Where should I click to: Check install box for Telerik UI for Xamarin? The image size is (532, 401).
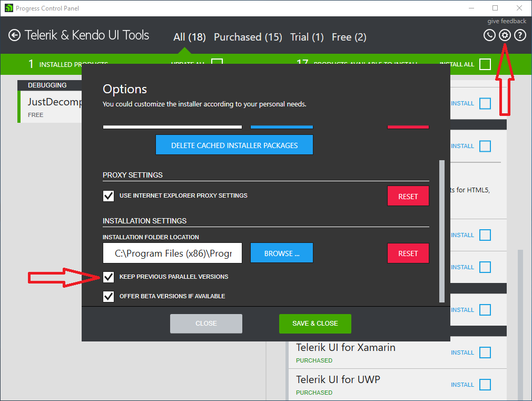(x=485, y=353)
